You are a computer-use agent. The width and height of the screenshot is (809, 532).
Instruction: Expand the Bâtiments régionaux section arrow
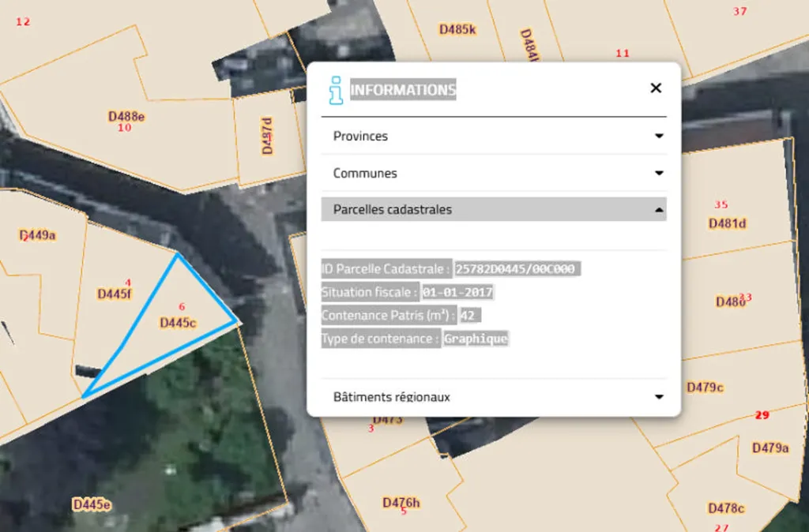(659, 397)
